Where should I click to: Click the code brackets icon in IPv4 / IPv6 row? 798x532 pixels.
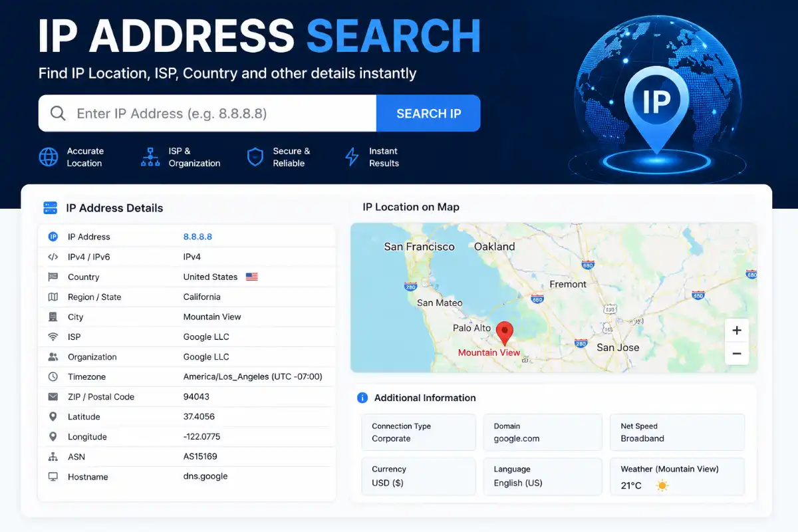click(x=53, y=257)
